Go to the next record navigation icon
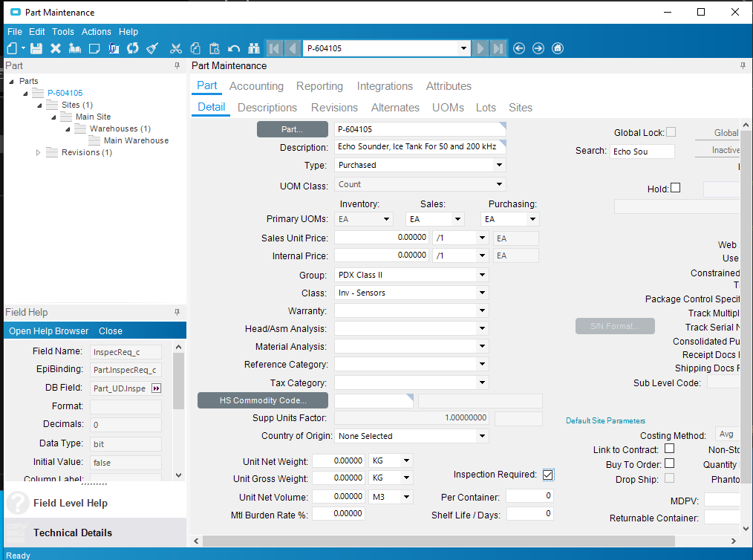The width and height of the screenshot is (753, 560). point(480,48)
